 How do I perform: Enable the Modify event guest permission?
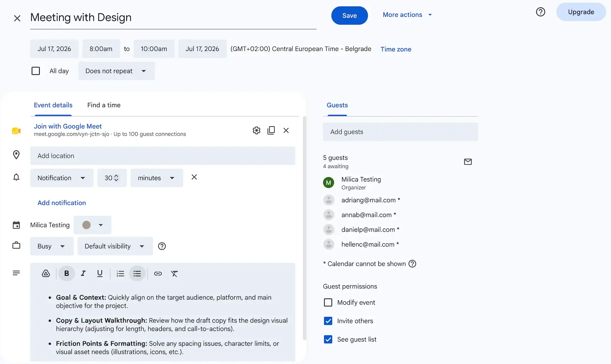(328, 303)
